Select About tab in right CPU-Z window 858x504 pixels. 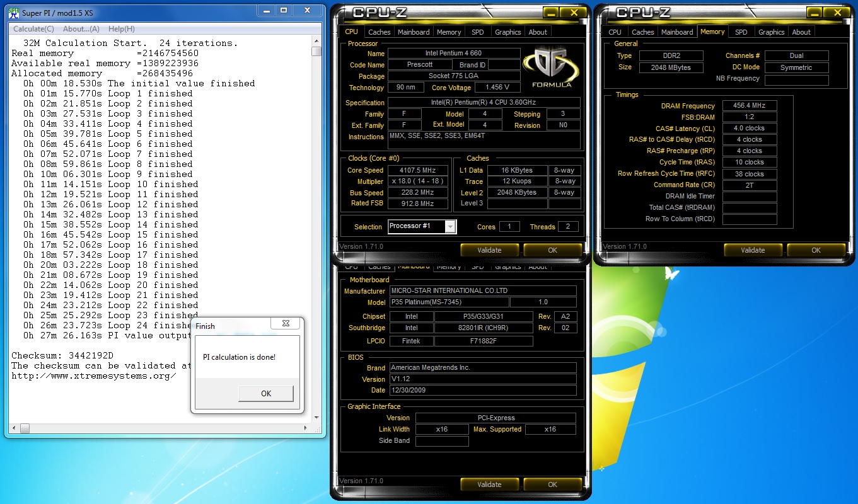tap(801, 32)
